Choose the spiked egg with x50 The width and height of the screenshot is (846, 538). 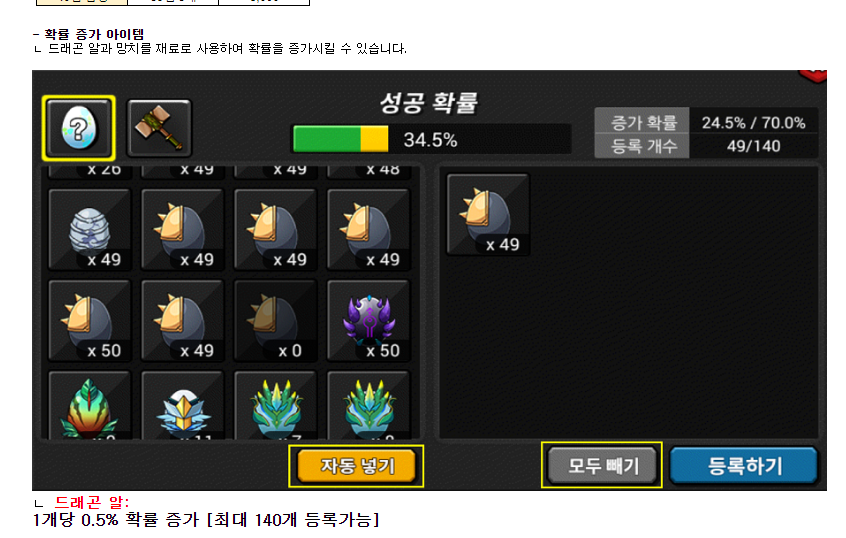(90, 321)
